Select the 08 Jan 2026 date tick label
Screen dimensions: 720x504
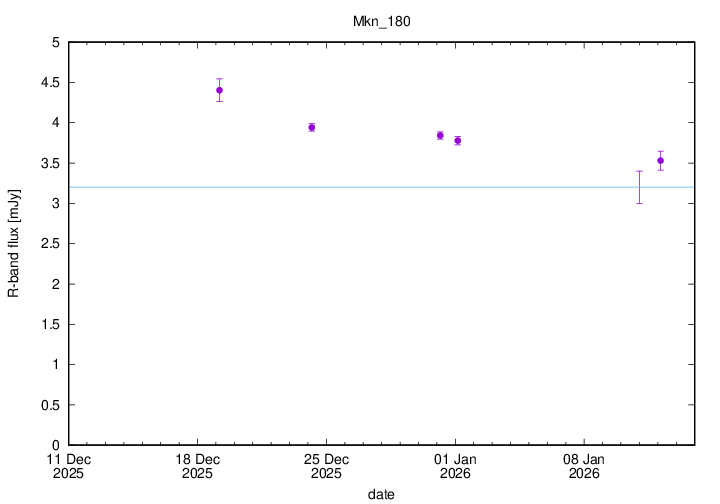(584, 466)
